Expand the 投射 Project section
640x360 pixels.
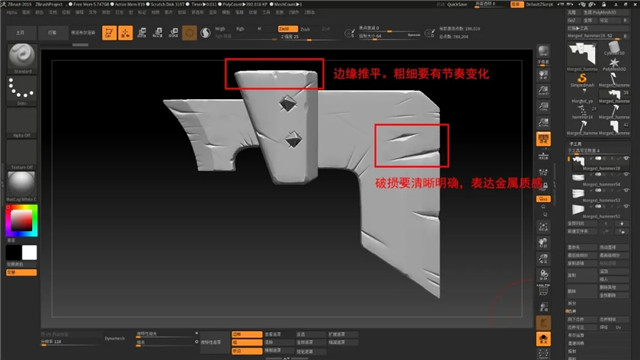(572, 351)
